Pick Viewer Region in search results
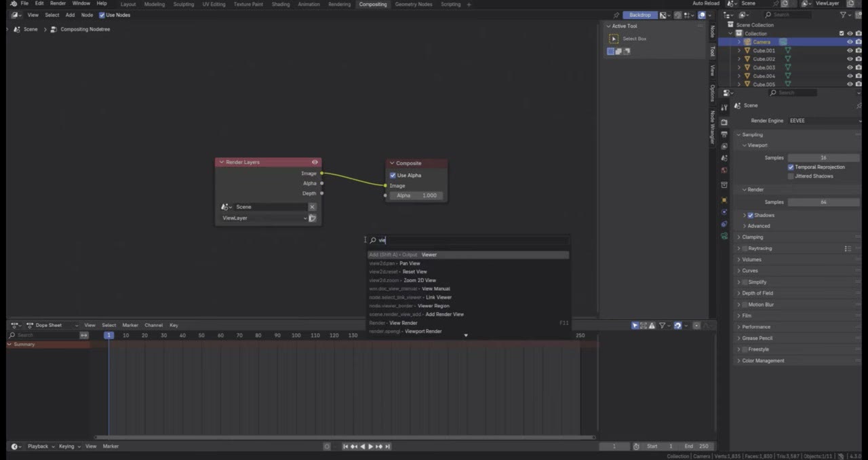The height and width of the screenshot is (460, 868). (x=468, y=306)
